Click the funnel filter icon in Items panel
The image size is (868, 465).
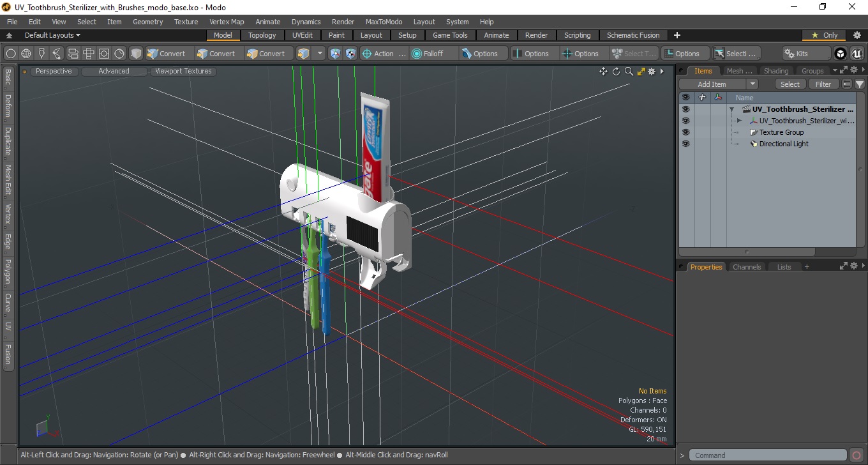point(860,84)
